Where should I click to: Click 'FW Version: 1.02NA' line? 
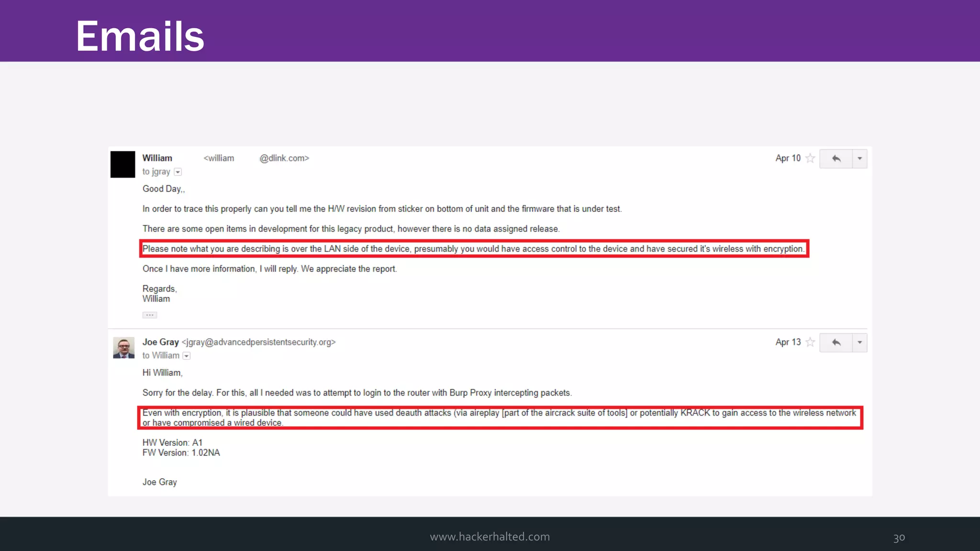(x=181, y=452)
